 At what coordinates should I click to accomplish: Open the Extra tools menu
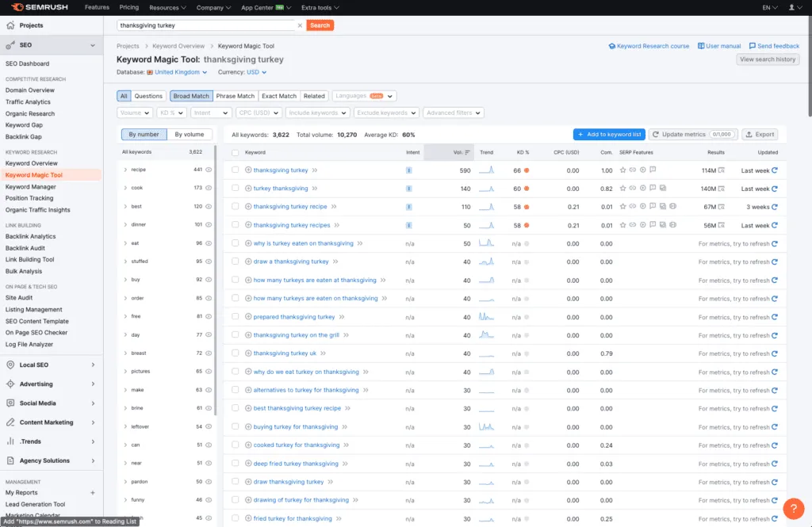click(320, 7)
